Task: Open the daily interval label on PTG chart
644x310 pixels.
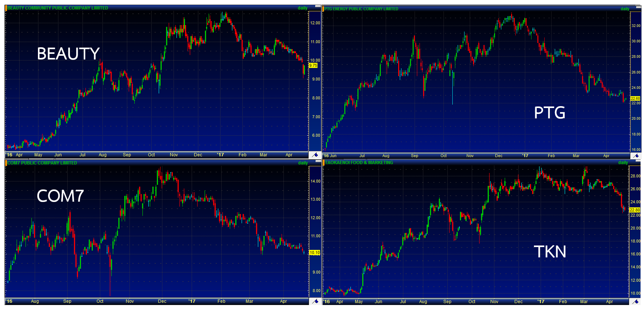Action: (625, 9)
